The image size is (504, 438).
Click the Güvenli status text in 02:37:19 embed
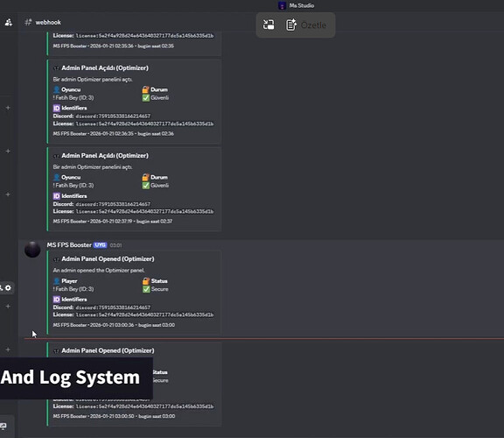click(160, 186)
